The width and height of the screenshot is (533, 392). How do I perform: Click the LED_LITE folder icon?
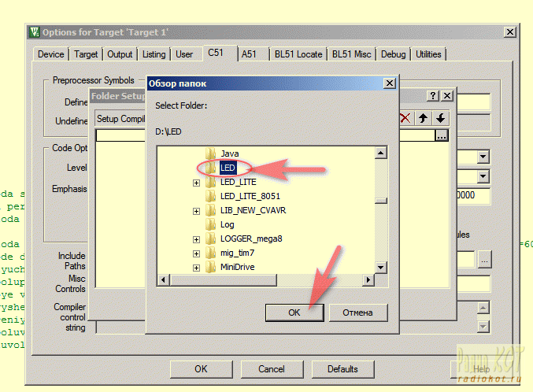pyautogui.click(x=211, y=183)
